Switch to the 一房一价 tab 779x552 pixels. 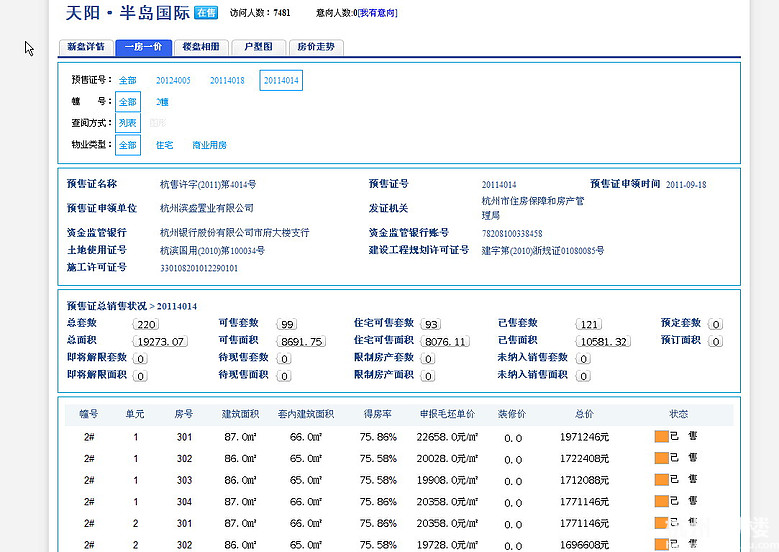tap(144, 47)
